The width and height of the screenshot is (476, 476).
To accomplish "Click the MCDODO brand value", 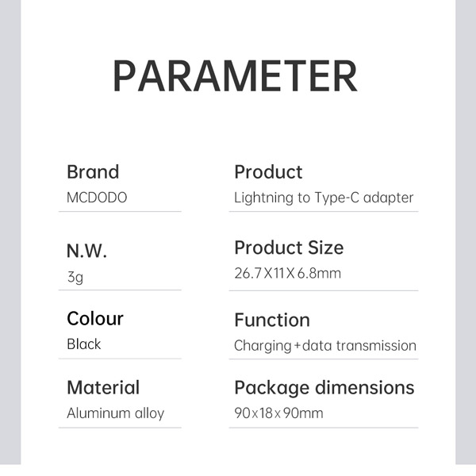I will (97, 198).
